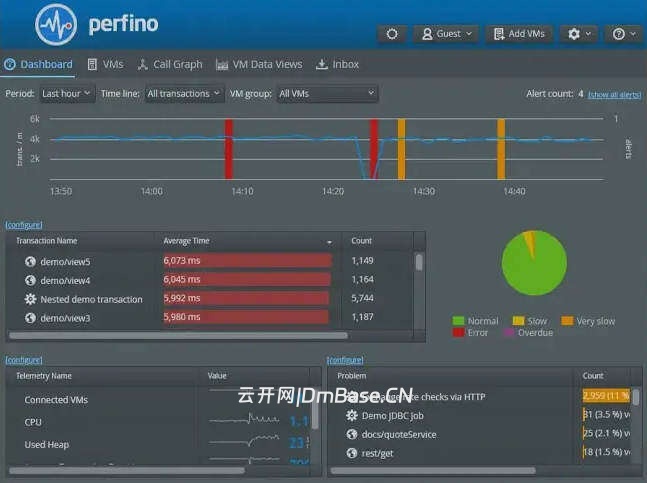
Task: Select the demo/view4 transaction name
Action: coord(65,280)
